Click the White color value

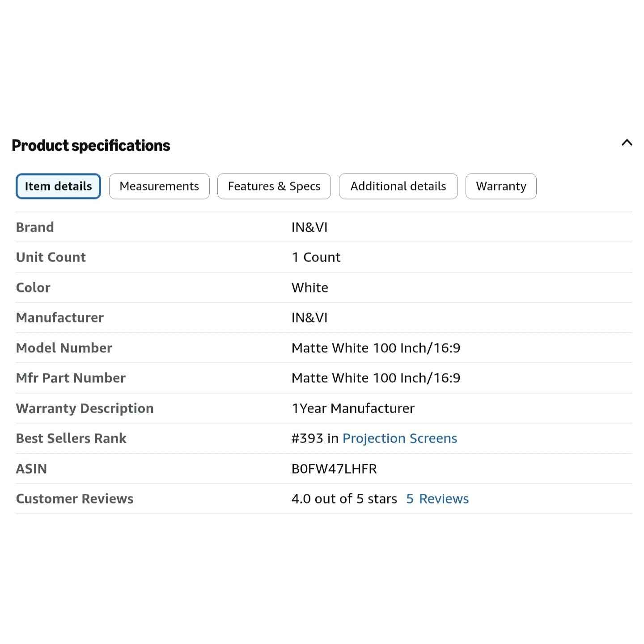click(x=309, y=288)
